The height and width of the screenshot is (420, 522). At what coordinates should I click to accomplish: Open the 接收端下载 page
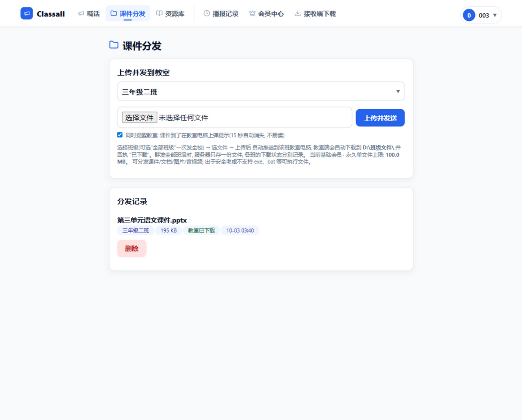tap(315, 14)
